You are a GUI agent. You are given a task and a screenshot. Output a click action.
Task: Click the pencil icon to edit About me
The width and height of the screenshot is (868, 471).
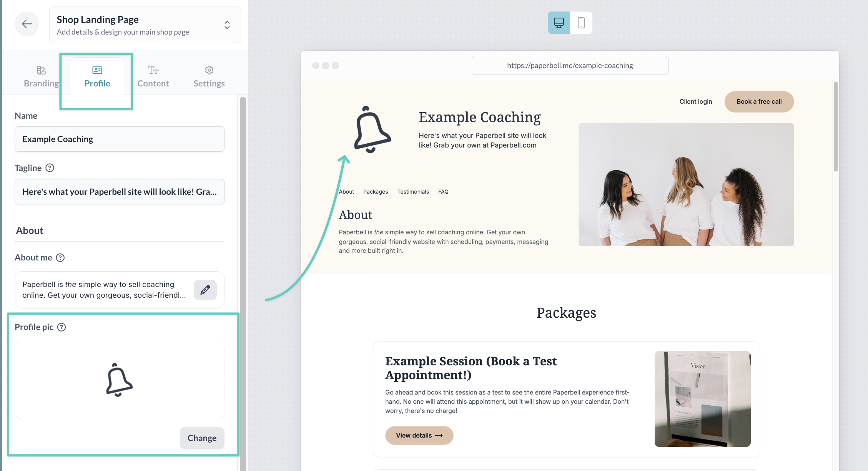pos(205,290)
